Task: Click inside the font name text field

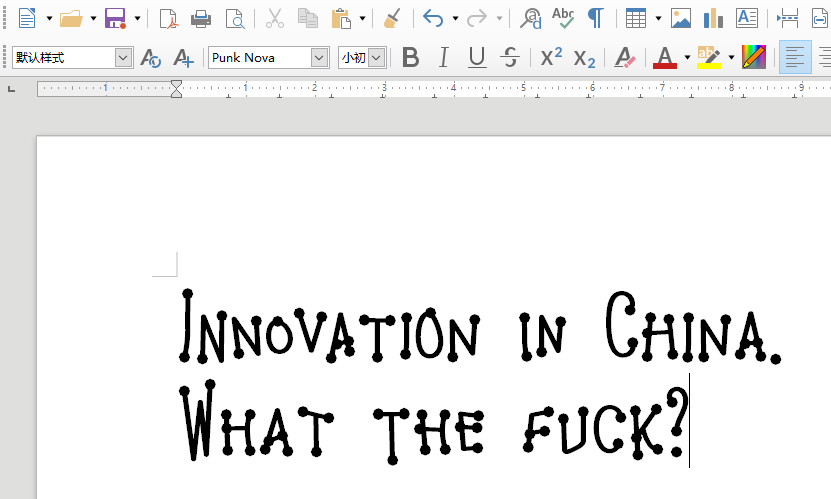Action: 259,58
